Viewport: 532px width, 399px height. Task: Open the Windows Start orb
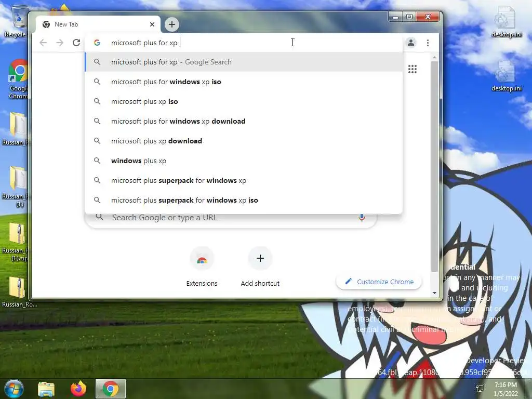(14, 389)
